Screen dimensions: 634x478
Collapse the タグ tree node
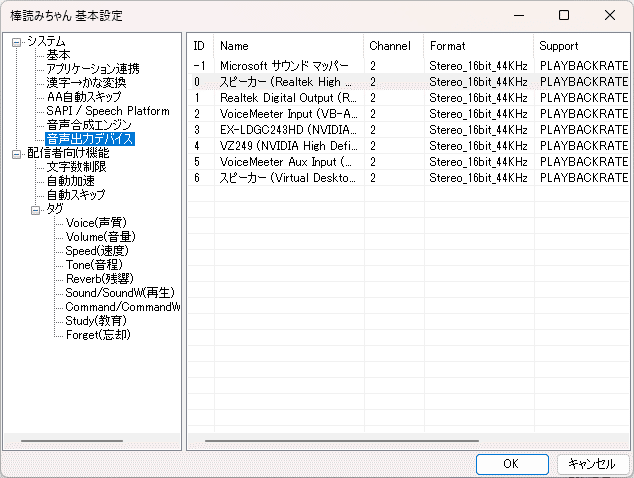pos(36,210)
